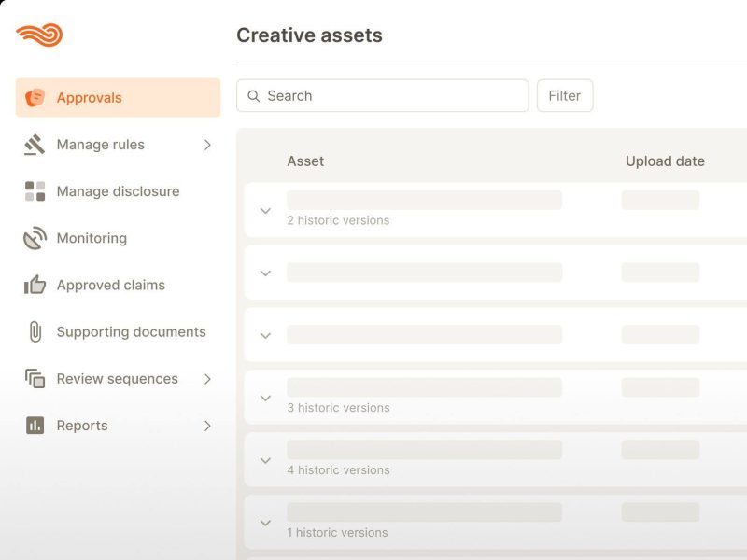This screenshot has width=747, height=560.
Task: Click the Filter button
Action: [565, 96]
